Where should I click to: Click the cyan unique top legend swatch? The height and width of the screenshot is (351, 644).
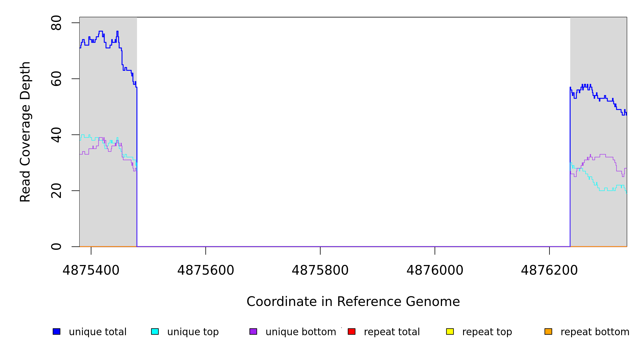(155, 331)
